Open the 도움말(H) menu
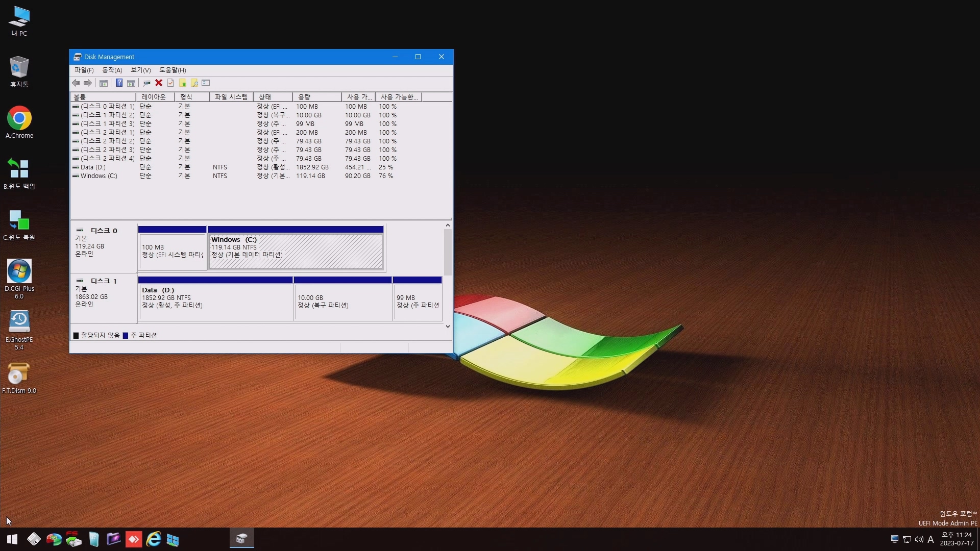Image resolution: width=980 pixels, height=551 pixels. click(x=173, y=70)
